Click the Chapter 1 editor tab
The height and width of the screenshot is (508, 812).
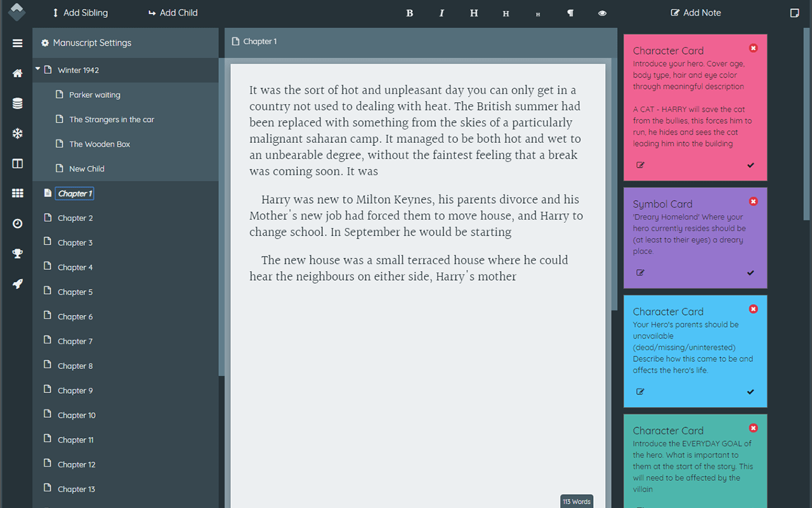255,41
